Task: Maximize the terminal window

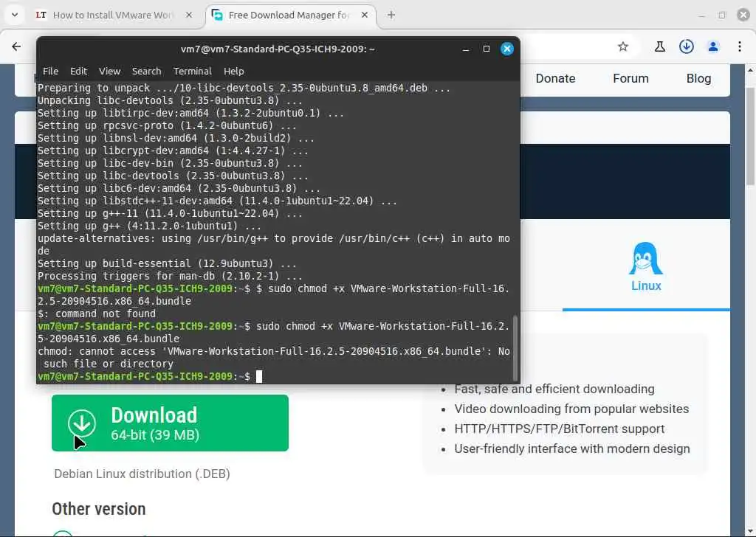Action: click(486, 49)
